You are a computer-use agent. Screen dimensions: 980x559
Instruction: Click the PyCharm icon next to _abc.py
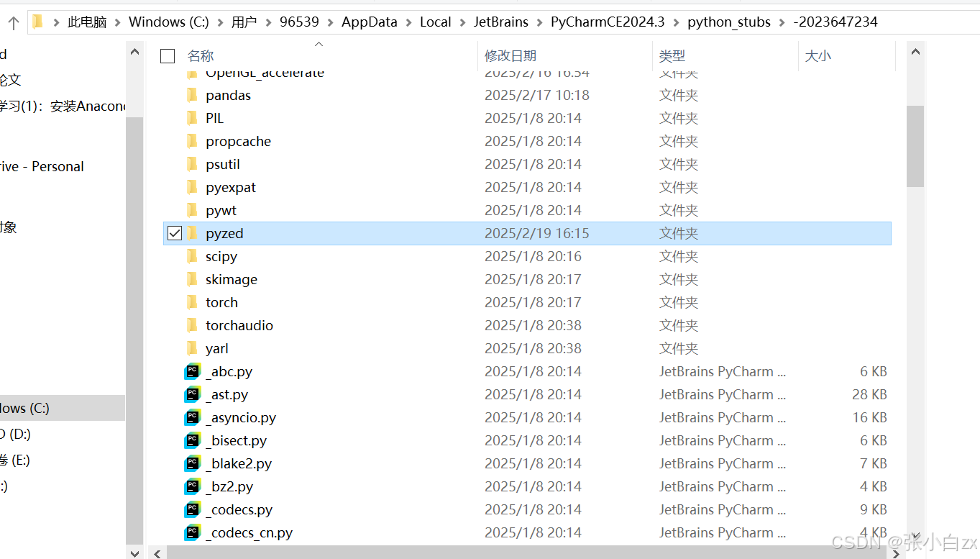192,371
